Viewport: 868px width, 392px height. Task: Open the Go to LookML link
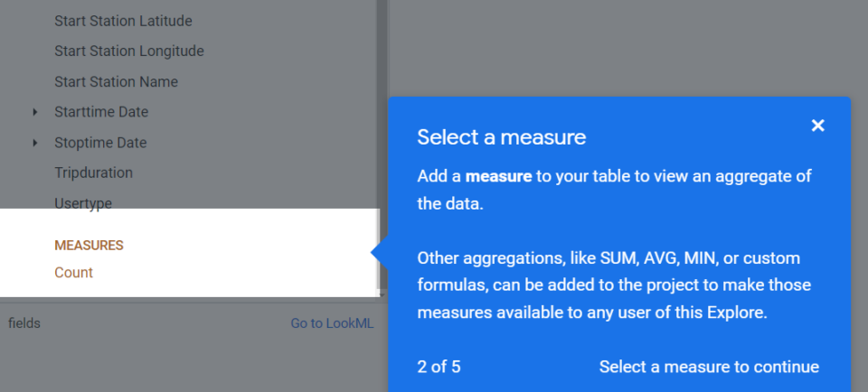tap(331, 322)
